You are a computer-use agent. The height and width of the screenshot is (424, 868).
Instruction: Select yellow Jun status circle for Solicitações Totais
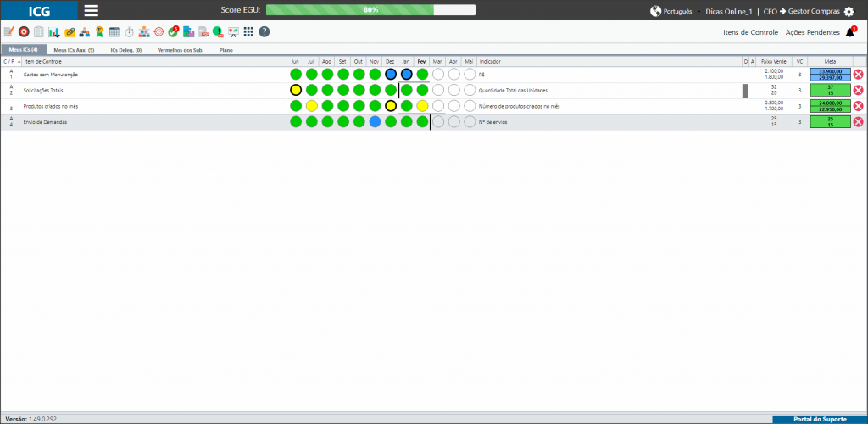coord(296,90)
